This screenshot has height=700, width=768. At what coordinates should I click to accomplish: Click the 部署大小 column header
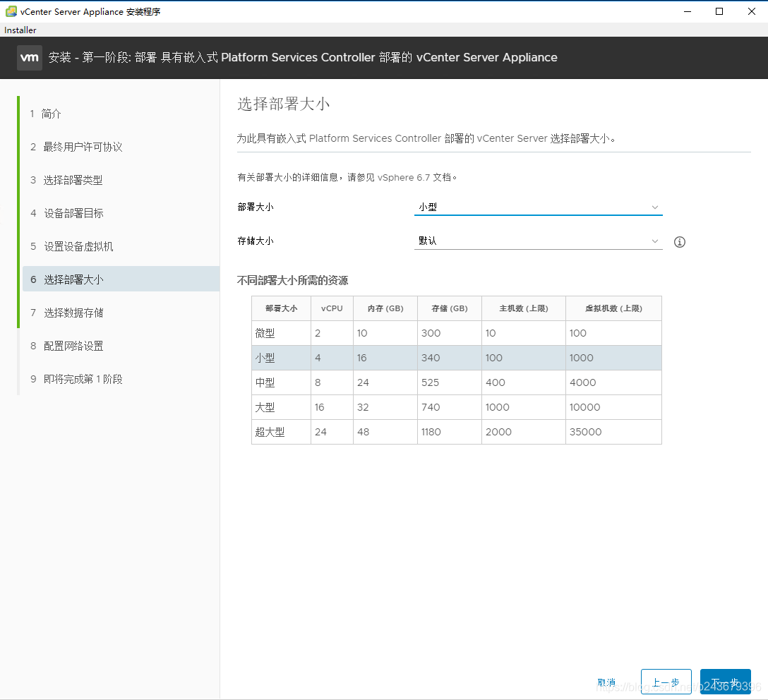pyautogui.click(x=281, y=308)
